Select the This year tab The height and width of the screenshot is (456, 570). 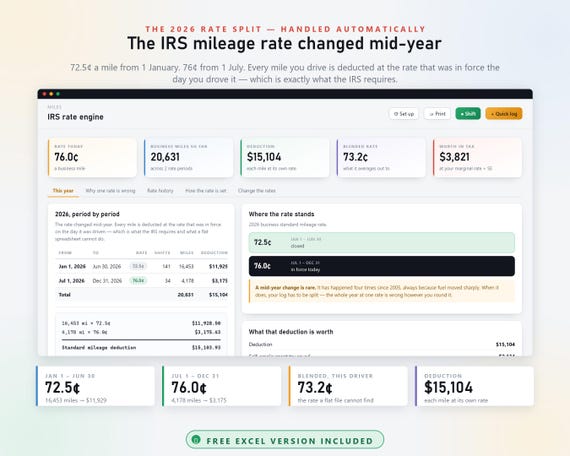tap(63, 191)
